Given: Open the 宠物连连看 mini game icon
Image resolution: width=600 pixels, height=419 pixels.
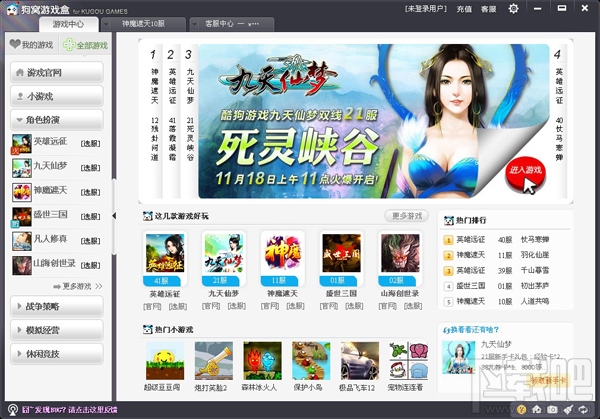Looking at the screenshot, I should click(x=408, y=361).
